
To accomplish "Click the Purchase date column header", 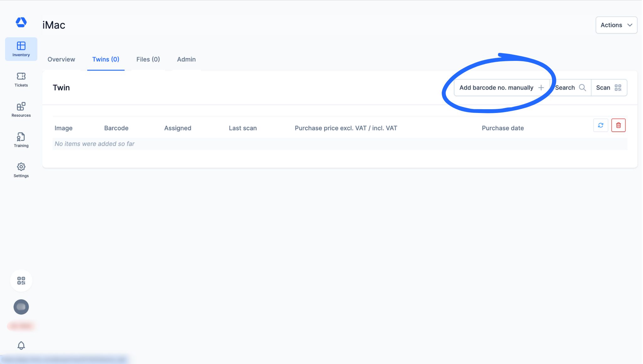I will (503, 128).
